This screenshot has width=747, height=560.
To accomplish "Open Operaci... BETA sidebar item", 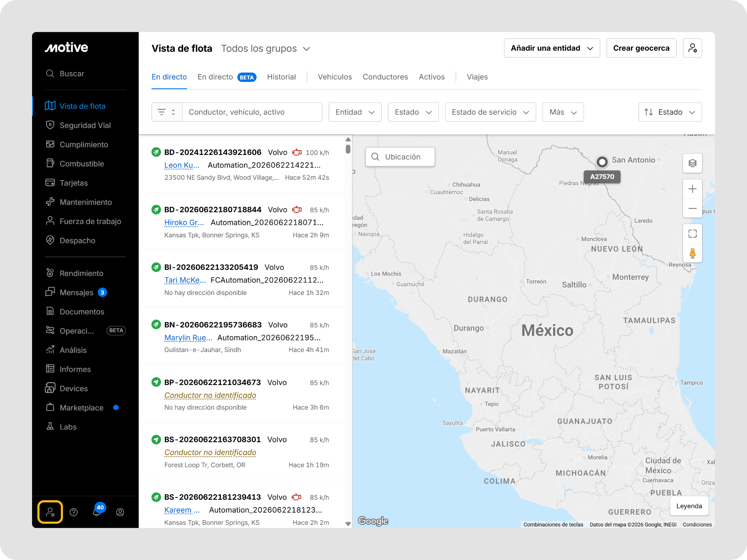I will pos(85,331).
